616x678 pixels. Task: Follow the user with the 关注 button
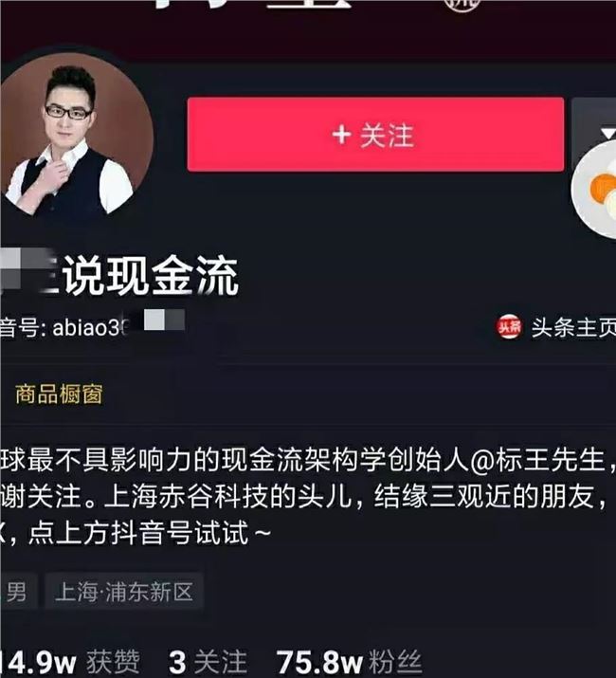tap(375, 135)
